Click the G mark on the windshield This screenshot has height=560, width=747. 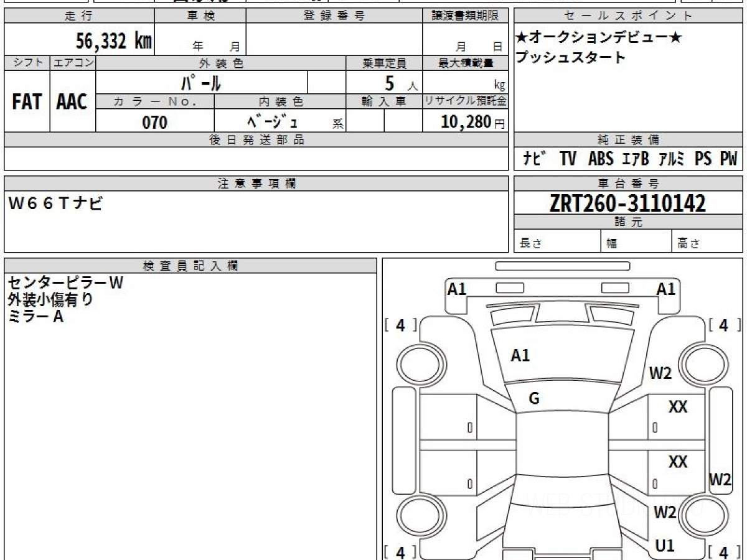[x=534, y=399]
